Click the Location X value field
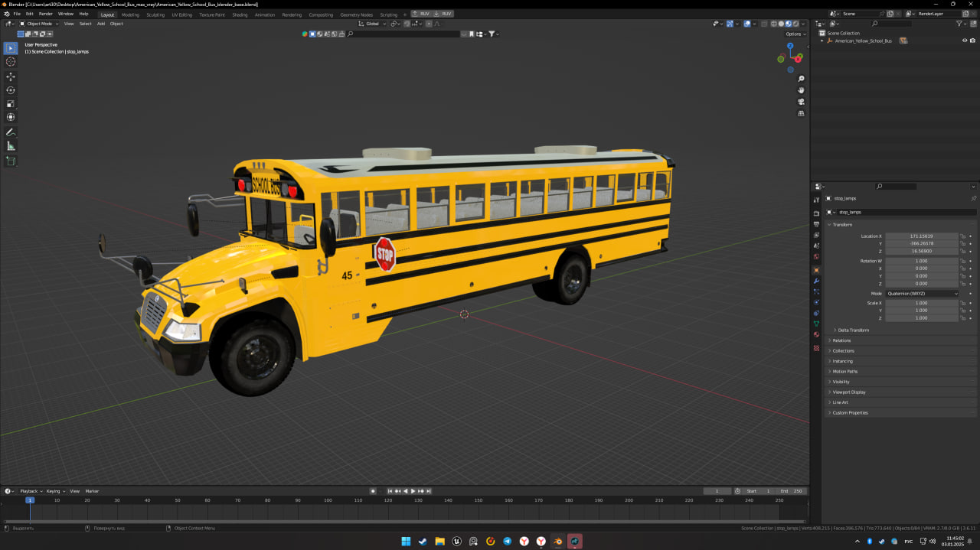This screenshot has height=550, width=980. click(x=922, y=236)
